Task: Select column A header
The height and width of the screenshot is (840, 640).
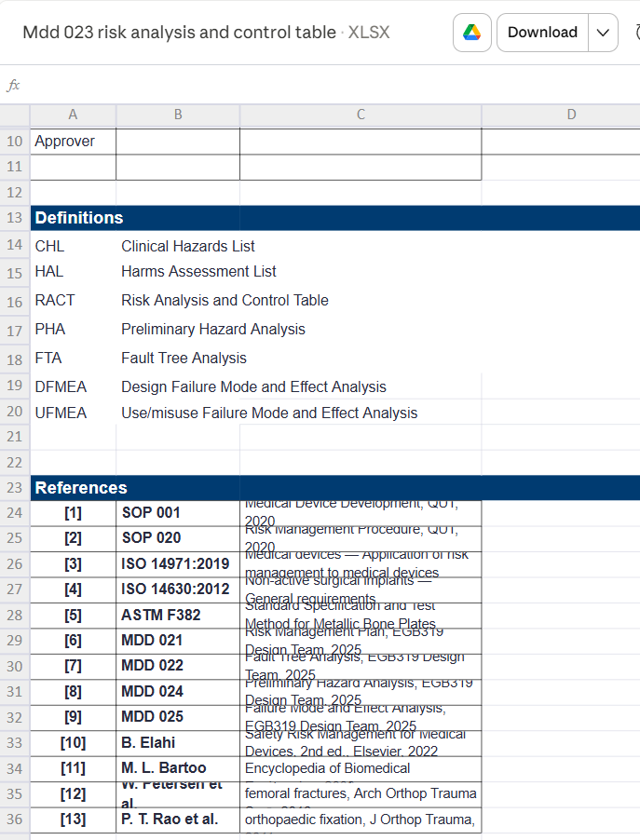Action: point(73,115)
